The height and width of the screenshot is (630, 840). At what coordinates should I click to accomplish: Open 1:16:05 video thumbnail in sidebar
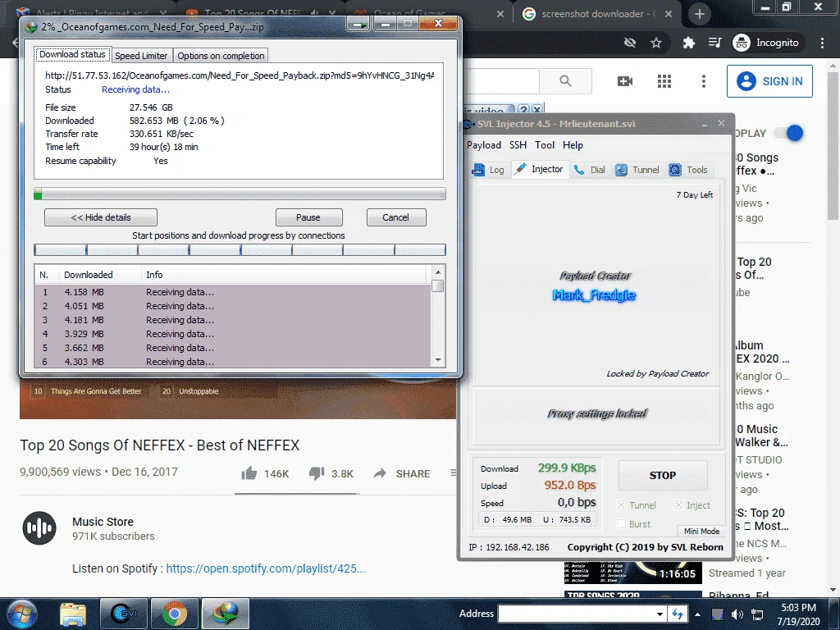click(x=632, y=573)
